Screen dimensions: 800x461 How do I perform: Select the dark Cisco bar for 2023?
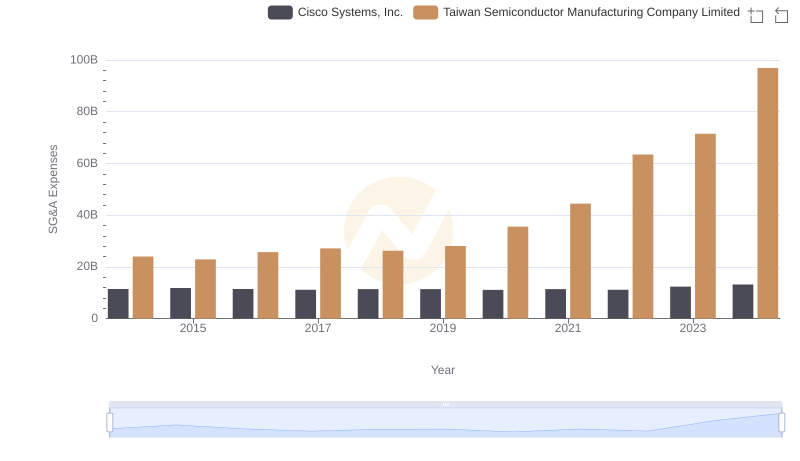[680, 302]
